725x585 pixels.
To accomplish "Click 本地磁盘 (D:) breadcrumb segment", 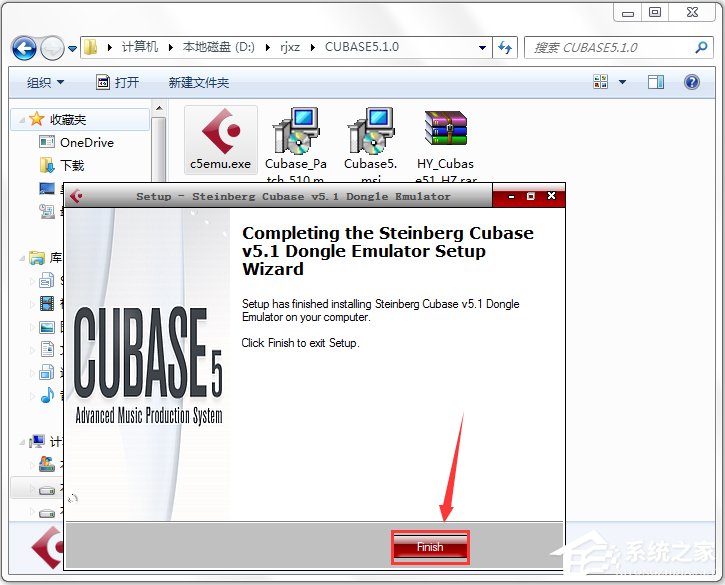I will pos(219,47).
